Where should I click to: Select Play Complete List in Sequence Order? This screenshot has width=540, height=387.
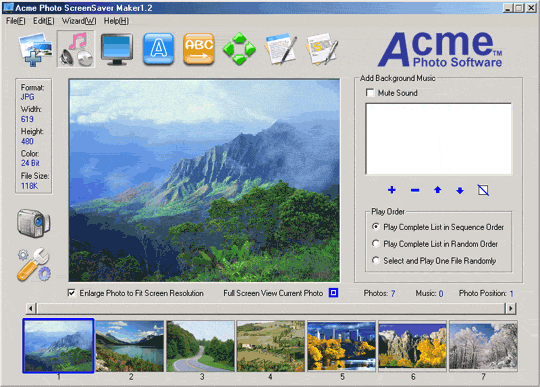pos(376,227)
